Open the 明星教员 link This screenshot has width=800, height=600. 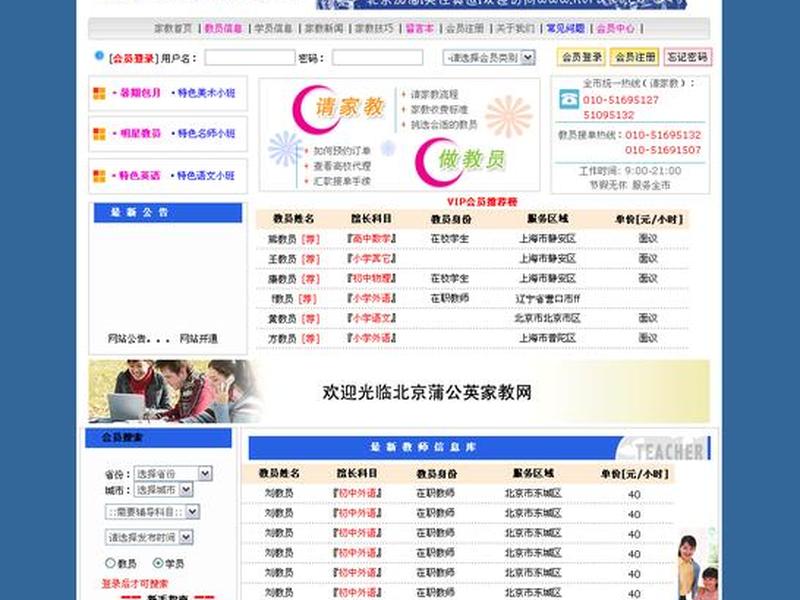coord(140,134)
